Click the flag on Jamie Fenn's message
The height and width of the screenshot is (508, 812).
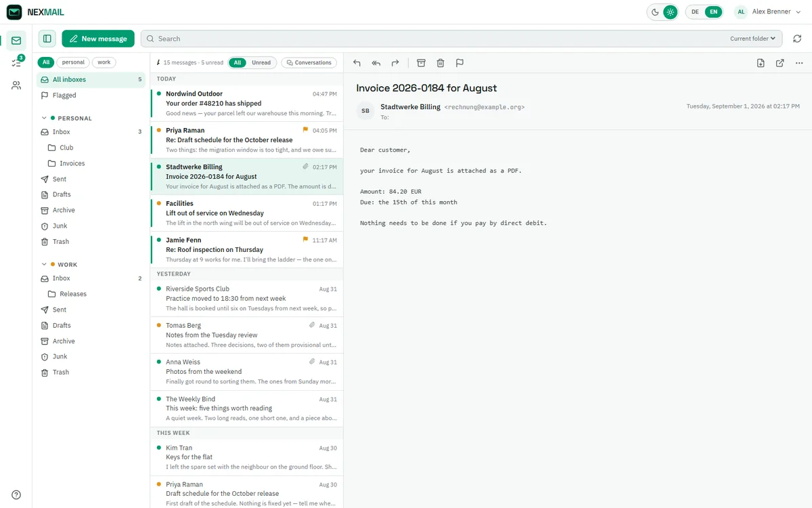tap(305, 240)
